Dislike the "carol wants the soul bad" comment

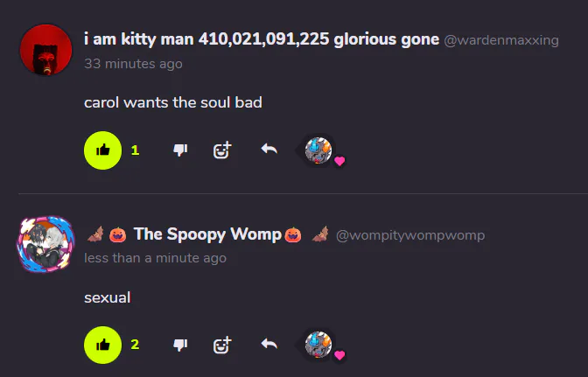point(180,150)
